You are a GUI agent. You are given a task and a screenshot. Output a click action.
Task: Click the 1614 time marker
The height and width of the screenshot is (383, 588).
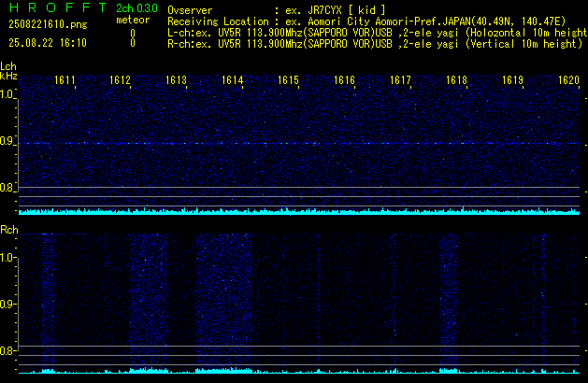[x=232, y=80]
